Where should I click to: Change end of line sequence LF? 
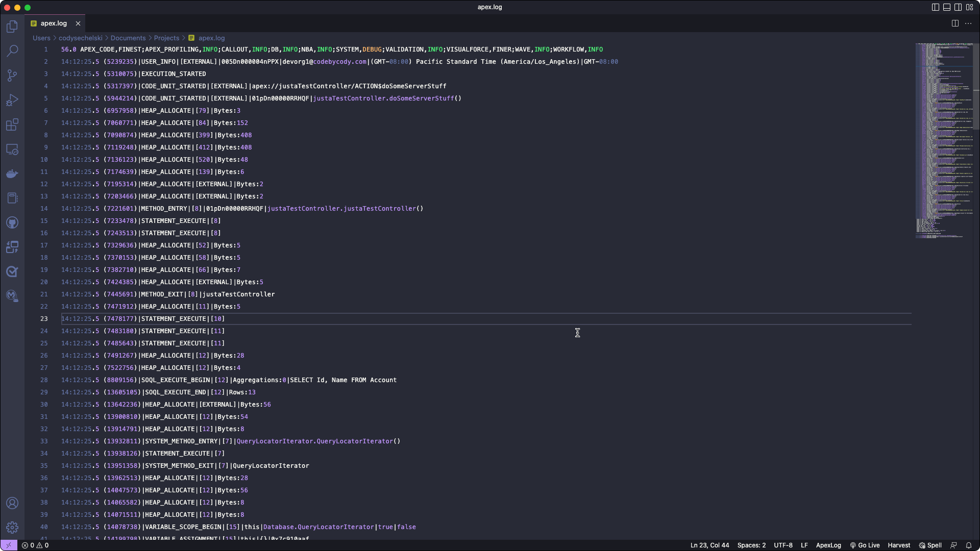click(804, 545)
